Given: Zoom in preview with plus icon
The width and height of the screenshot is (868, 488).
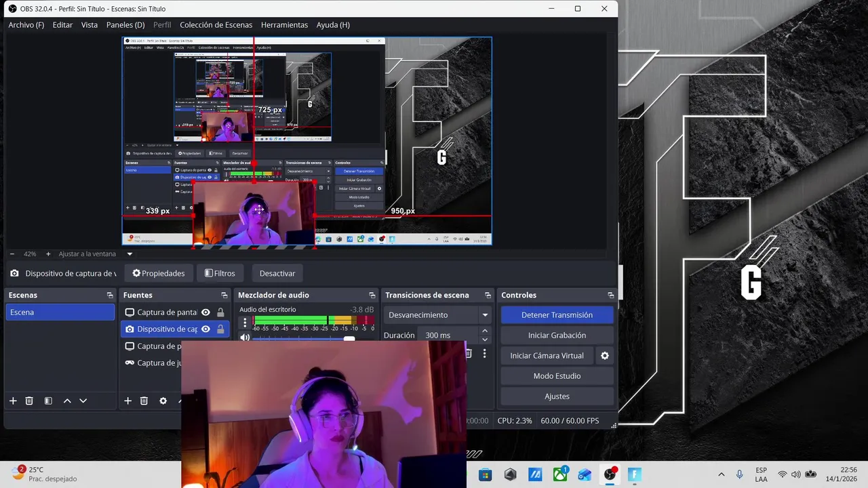Looking at the screenshot, I should coord(48,254).
